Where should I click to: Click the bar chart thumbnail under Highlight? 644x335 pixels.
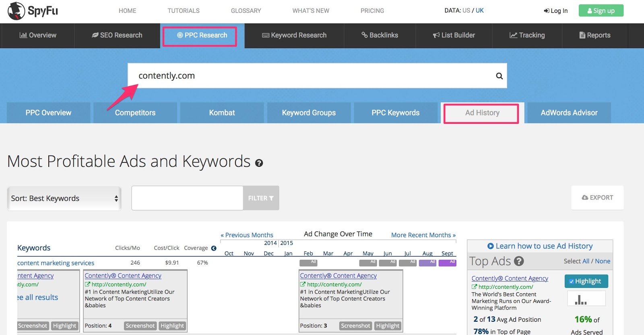pyautogui.click(x=586, y=298)
